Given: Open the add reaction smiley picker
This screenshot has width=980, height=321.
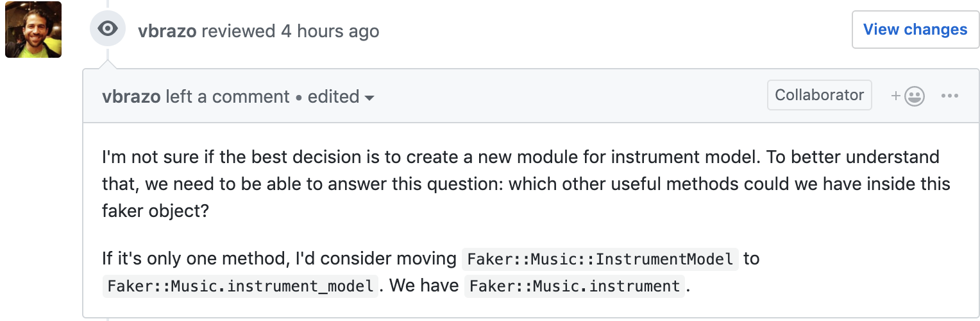Looking at the screenshot, I should (908, 96).
